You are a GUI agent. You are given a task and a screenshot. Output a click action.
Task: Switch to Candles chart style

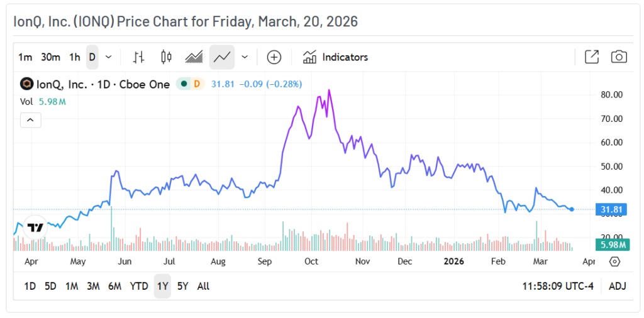pyautogui.click(x=166, y=57)
